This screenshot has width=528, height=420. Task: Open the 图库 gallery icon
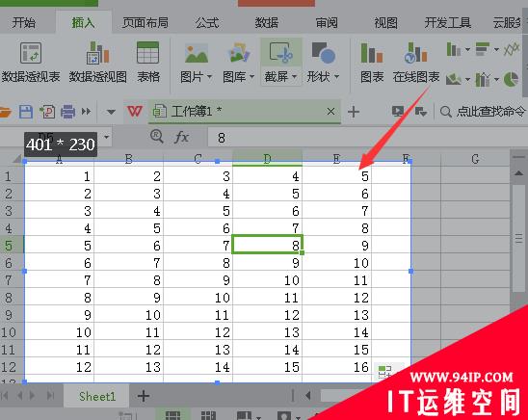pyautogui.click(x=239, y=53)
